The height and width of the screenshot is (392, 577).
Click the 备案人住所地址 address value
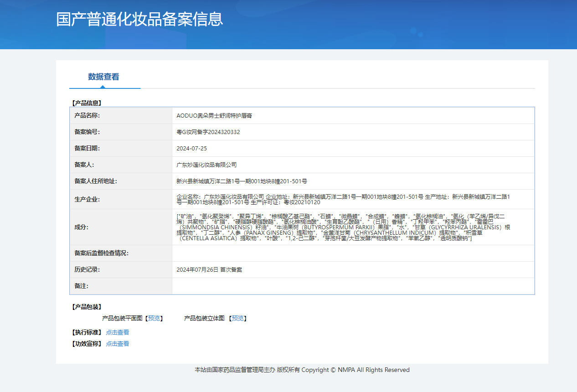242,181
